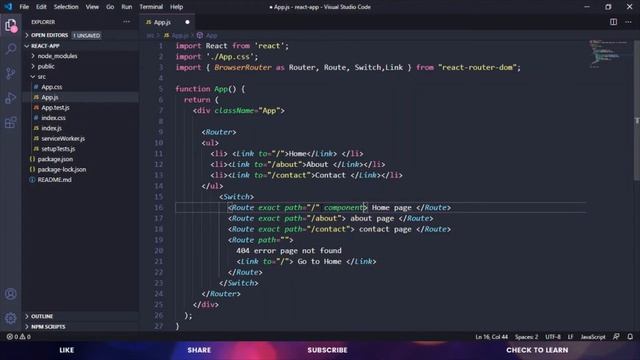Screen dimensions: 640x360
Task: Click the editor vertical scrollbar
Action: [x=636, y=110]
